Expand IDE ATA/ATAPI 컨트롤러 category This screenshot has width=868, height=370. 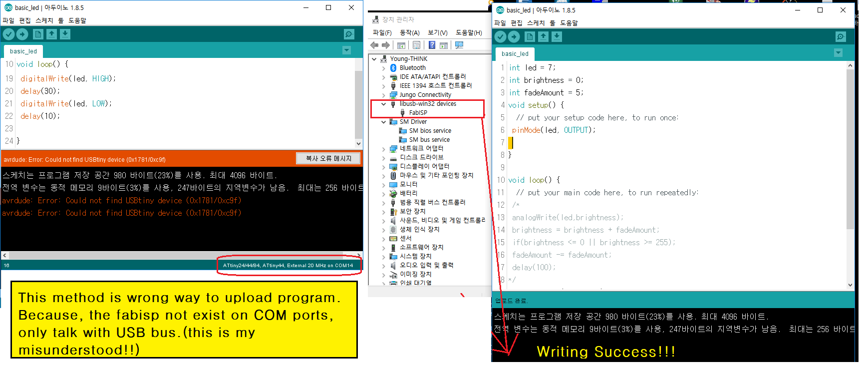383,76
